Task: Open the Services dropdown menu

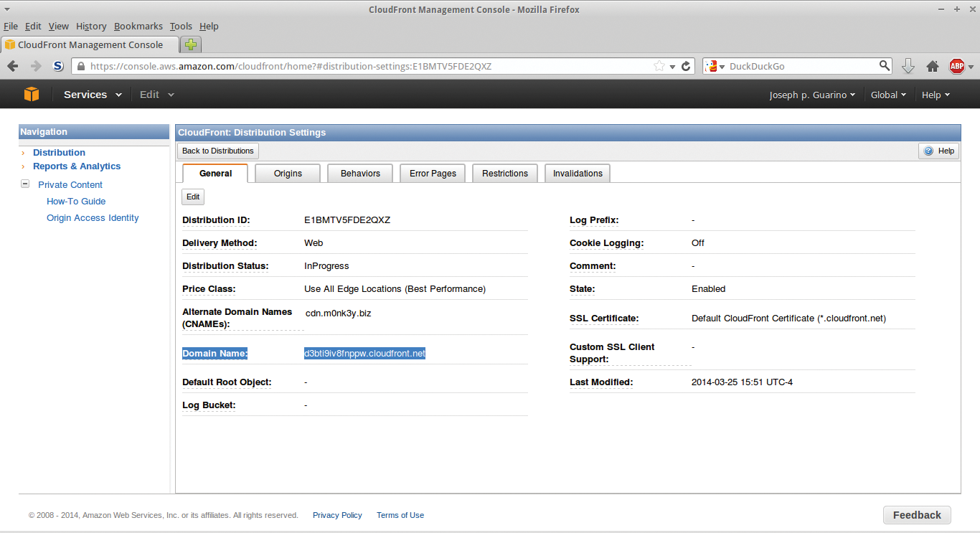Action: (x=93, y=95)
